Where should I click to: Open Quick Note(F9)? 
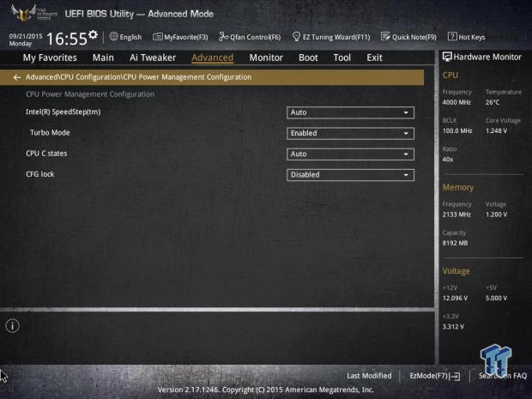click(409, 37)
